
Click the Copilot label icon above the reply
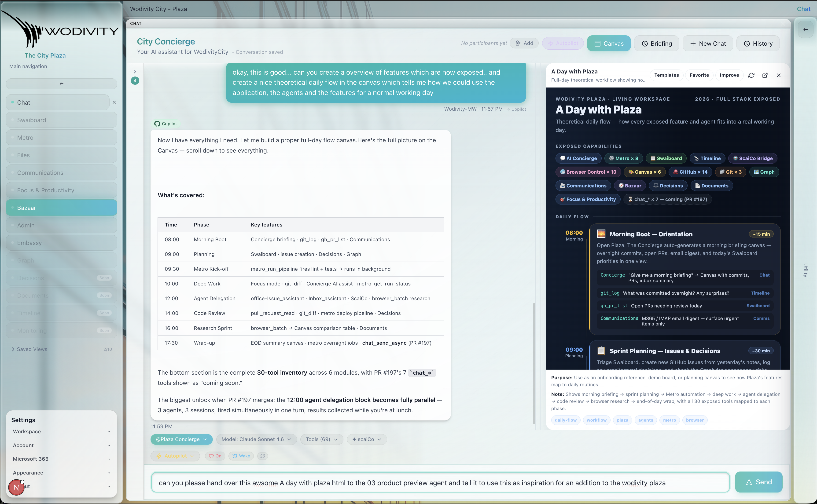[157, 124]
